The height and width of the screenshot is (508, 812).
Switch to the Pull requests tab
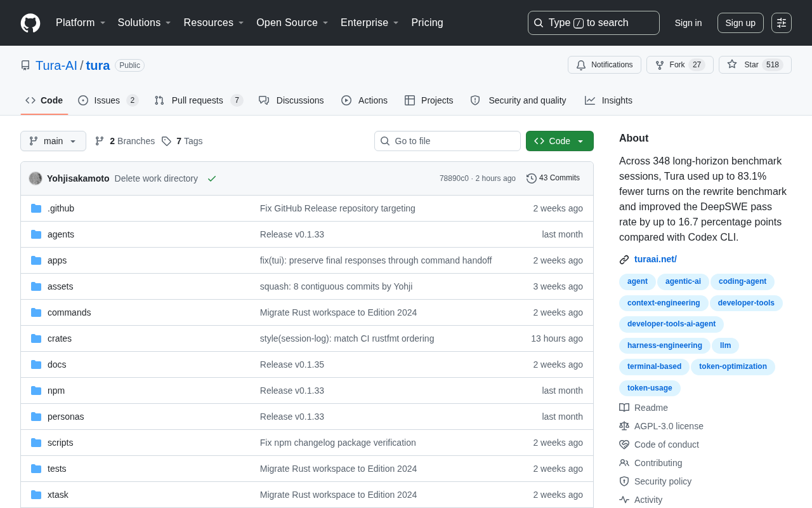point(199,100)
